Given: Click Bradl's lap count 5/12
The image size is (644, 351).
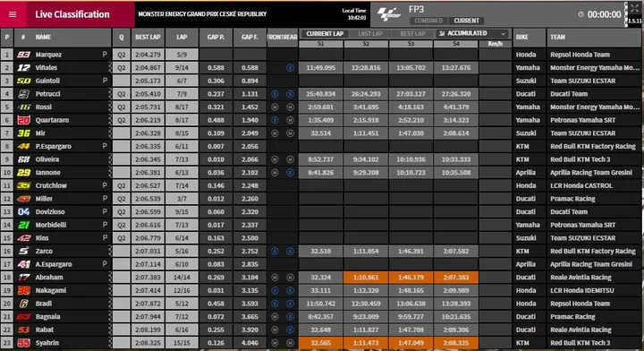Looking at the screenshot, I should (182, 304).
